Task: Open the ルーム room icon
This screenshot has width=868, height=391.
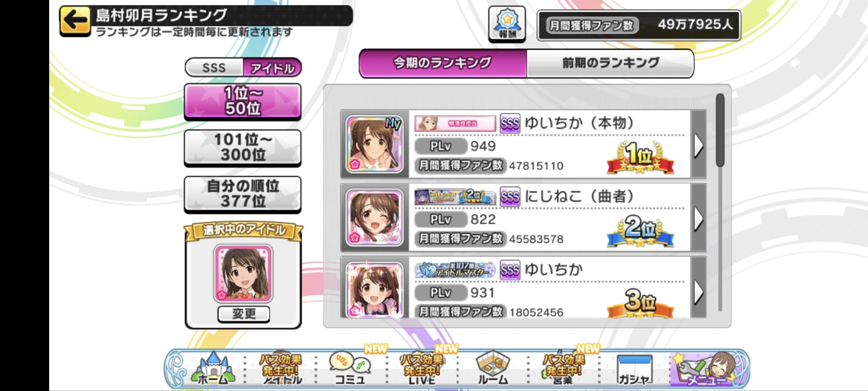Action: [493, 368]
